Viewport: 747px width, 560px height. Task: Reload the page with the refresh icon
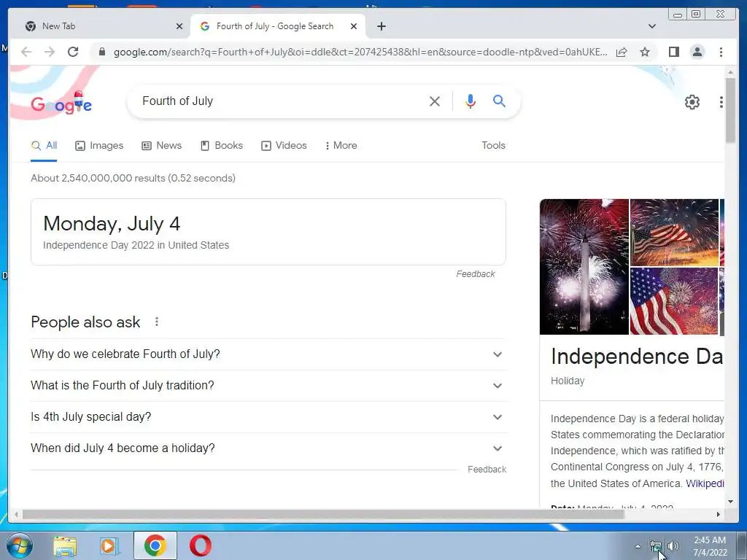click(73, 52)
